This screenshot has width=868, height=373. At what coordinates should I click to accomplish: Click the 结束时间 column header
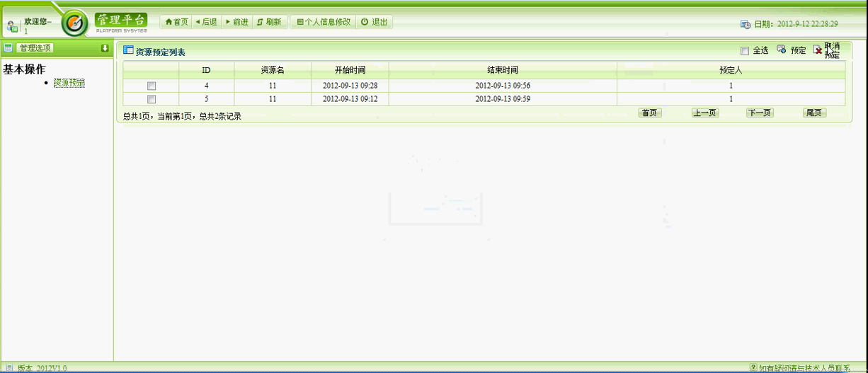[x=503, y=70]
